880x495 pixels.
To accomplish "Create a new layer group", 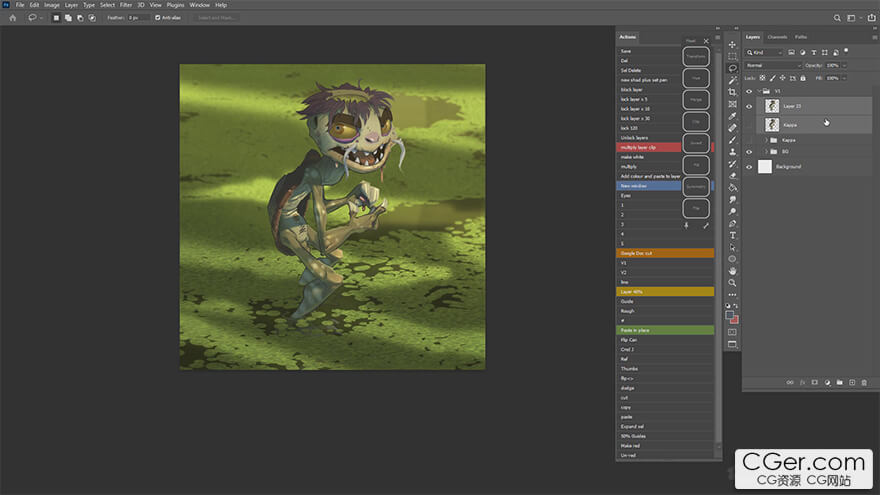I will tap(840, 382).
